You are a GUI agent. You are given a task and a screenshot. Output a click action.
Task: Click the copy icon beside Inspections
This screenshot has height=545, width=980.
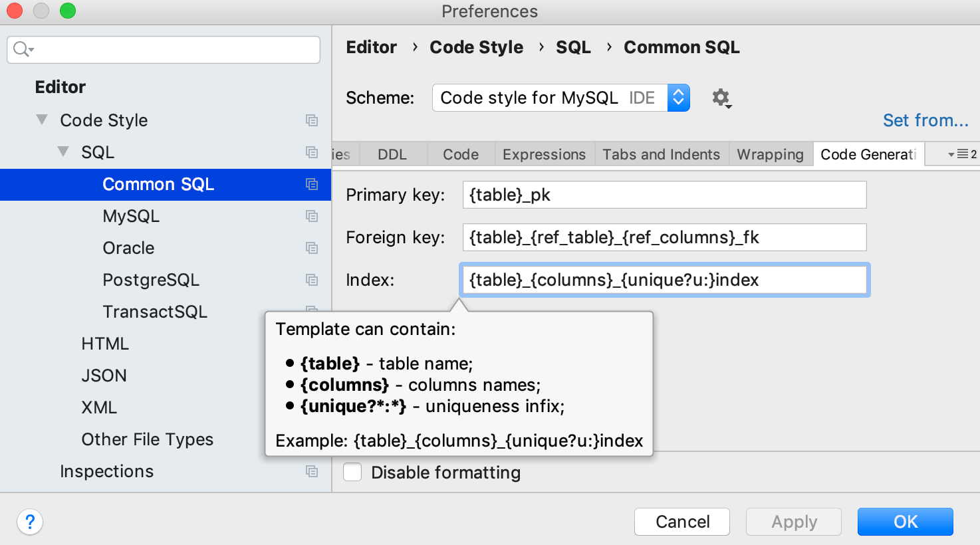point(312,471)
